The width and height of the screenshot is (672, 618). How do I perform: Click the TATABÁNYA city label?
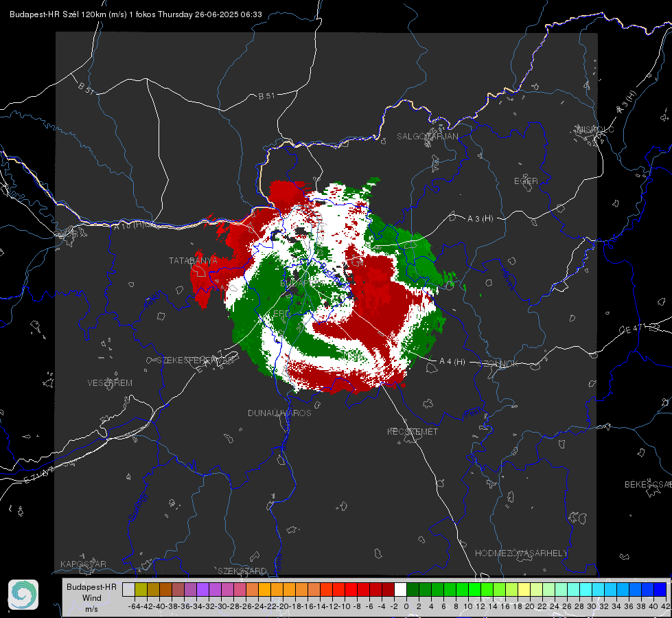click(193, 260)
